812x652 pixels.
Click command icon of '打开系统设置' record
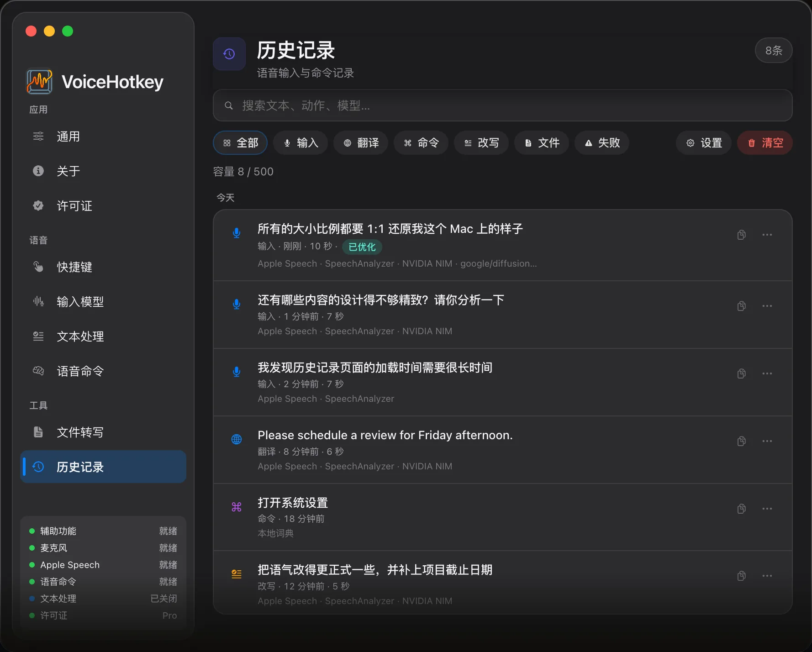tap(237, 507)
